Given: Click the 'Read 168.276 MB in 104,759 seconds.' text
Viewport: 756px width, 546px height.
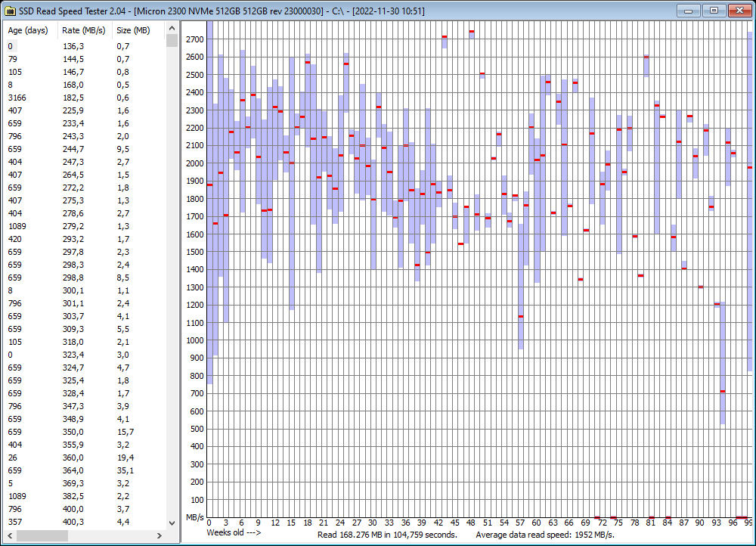Looking at the screenshot, I should pos(387,535).
